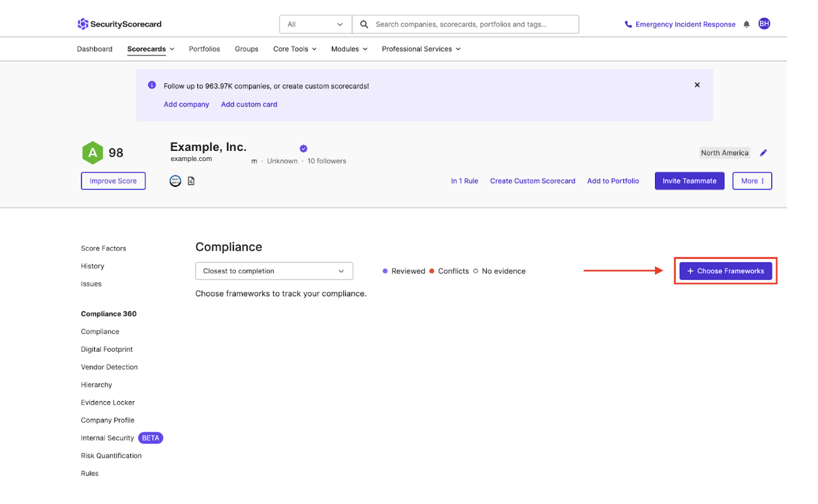Click the Choose Frameworks button
The width and height of the screenshot is (818, 504).
pos(726,271)
